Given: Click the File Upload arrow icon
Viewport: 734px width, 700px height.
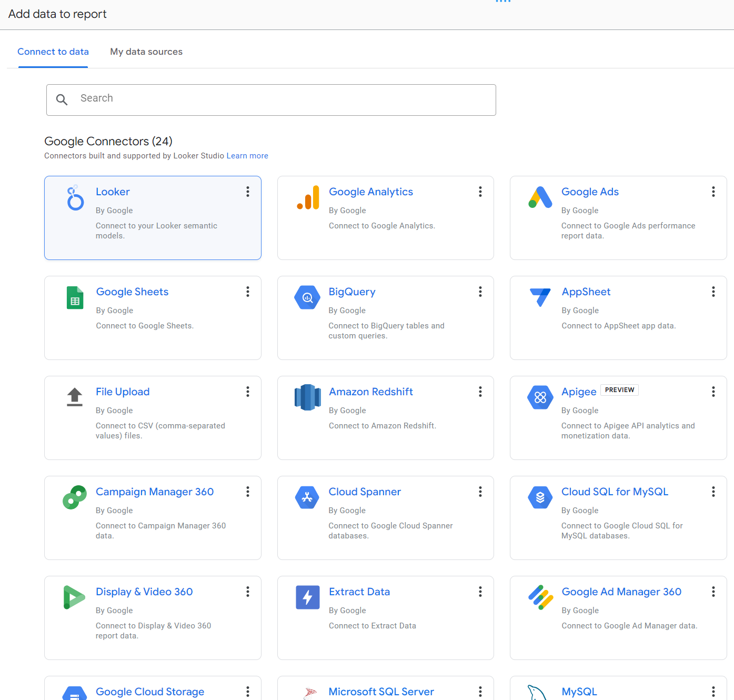Looking at the screenshot, I should pyautogui.click(x=75, y=397).
